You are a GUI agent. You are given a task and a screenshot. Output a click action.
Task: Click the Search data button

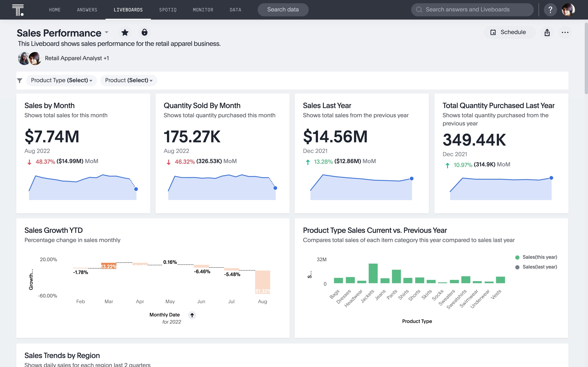pyautogui.click(x=283, y=9)
